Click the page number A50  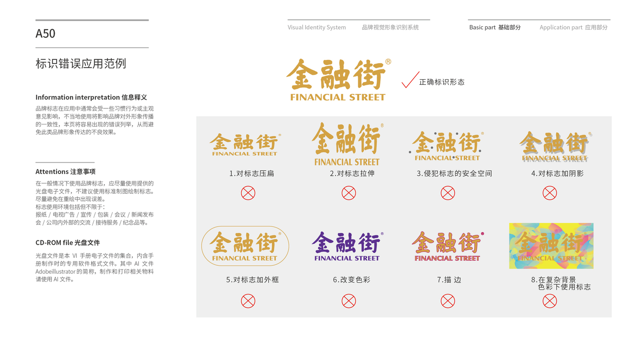pos(45,33)
